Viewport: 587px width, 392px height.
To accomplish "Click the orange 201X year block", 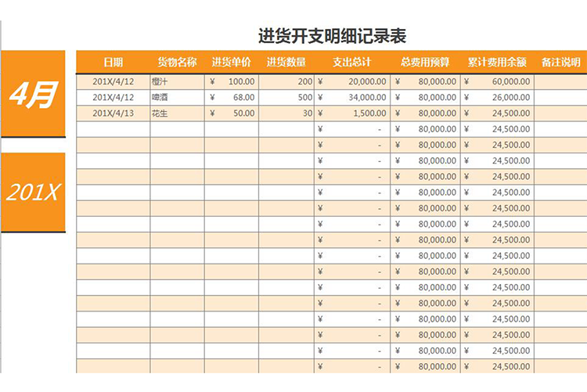I will pos(33,192).
